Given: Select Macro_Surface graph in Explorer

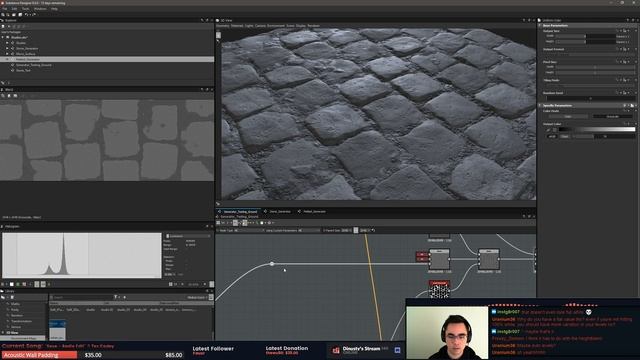Looking at the screenshot, I should coord(26,54).
